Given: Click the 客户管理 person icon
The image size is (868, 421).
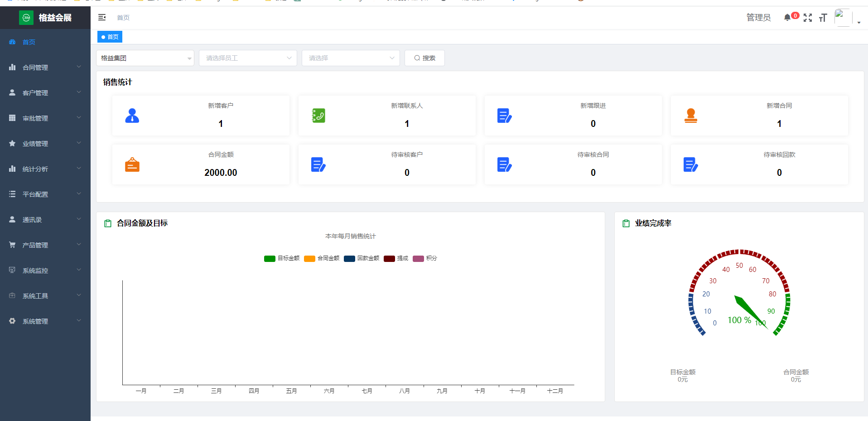Looking at the screenshot, I should (12, 92).
